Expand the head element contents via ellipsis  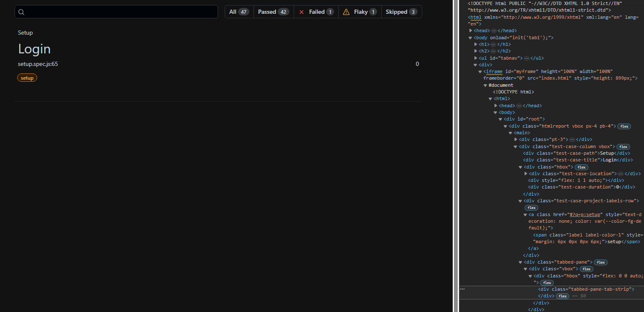pos(494,30)
